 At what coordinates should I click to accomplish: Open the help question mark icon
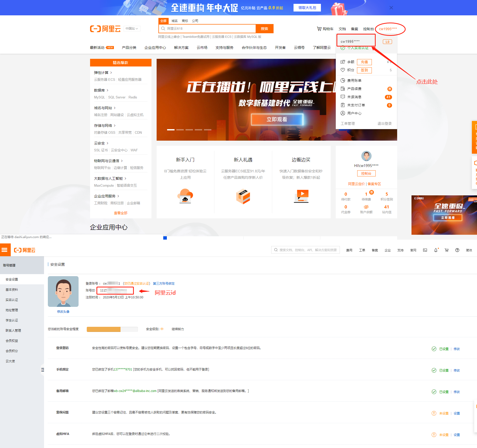(x=457, y=250)
